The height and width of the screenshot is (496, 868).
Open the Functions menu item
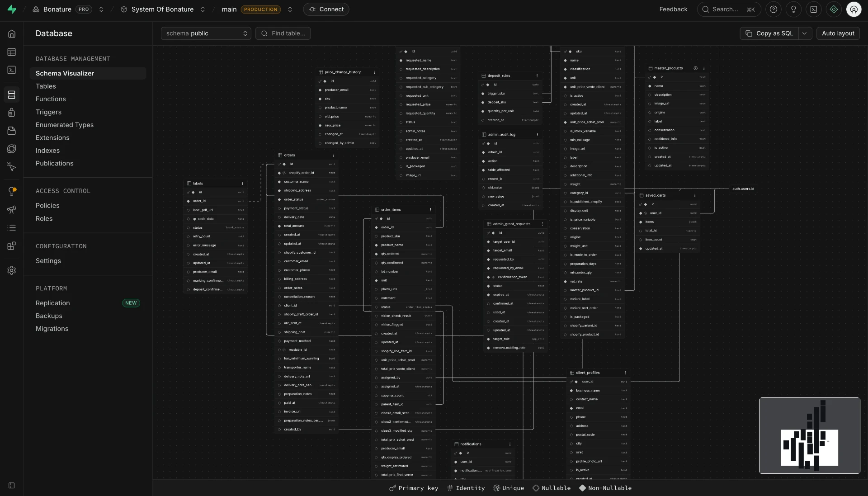coord(51,99)
